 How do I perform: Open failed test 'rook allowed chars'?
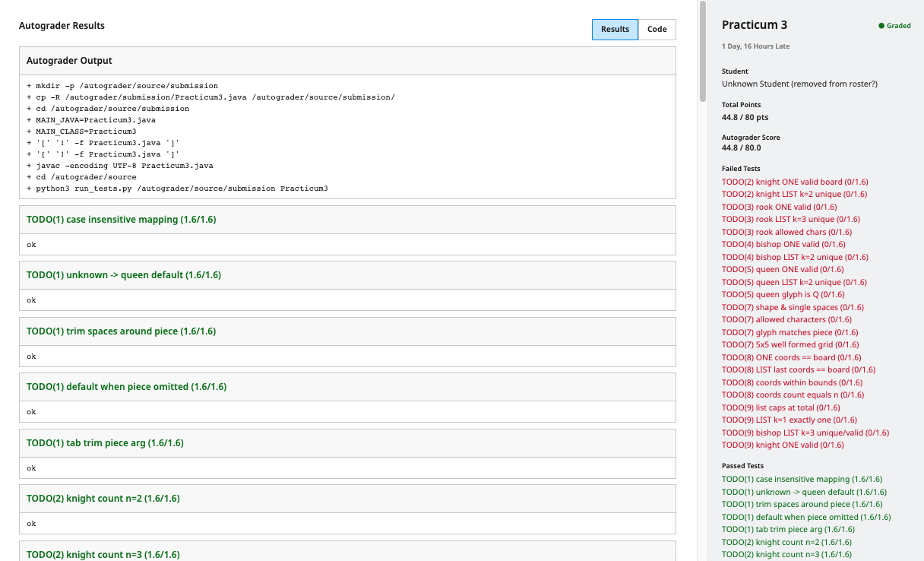786,232
